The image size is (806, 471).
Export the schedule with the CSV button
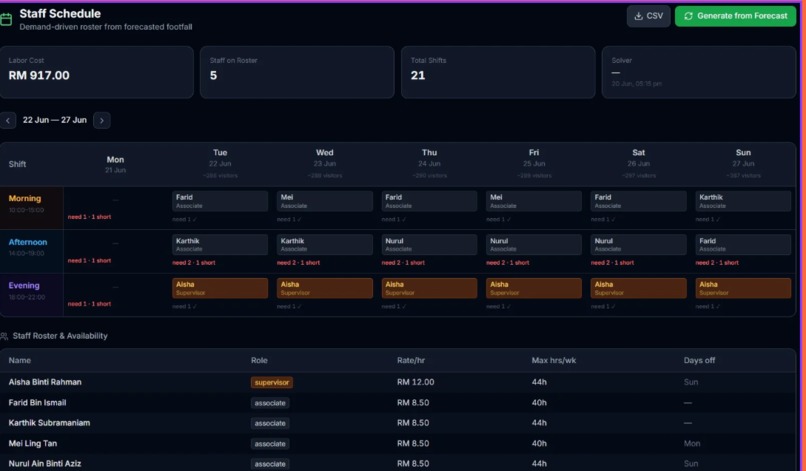point(648,16)
